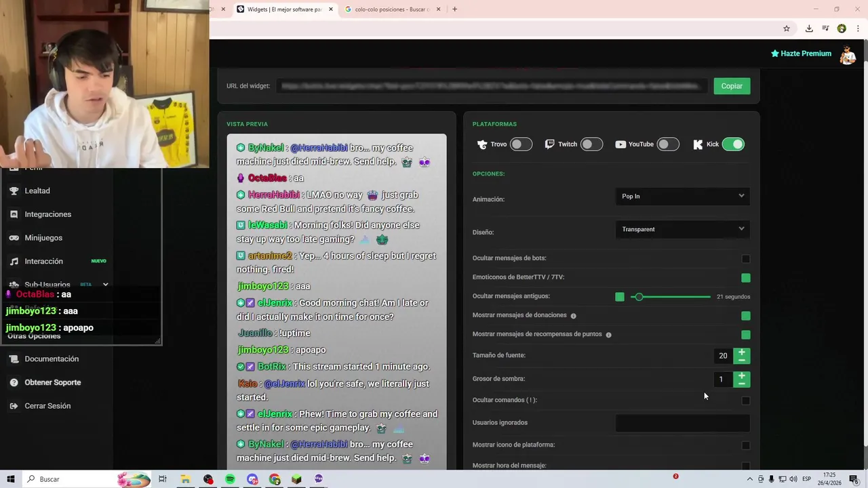Open Minijuegos in the sidebar menu
Image resolution: width=868 pixels, height=488 pixels.
point(43,238)
